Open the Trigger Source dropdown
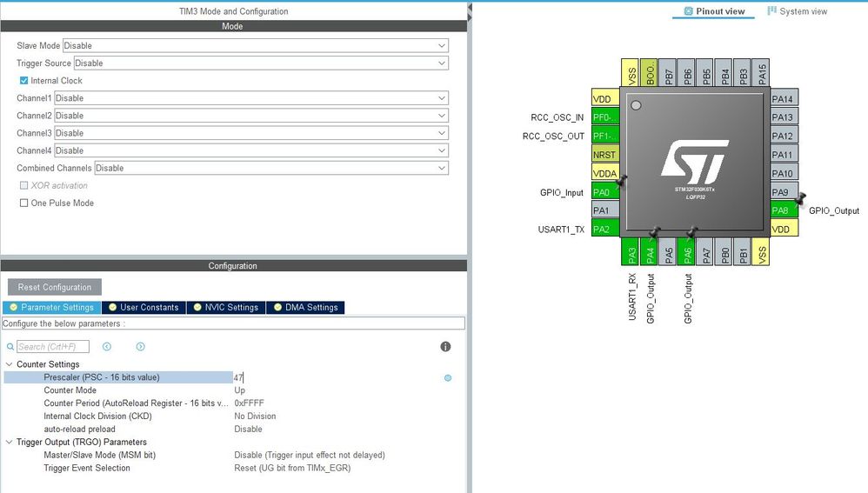The image size is (868, 493). 261,63
